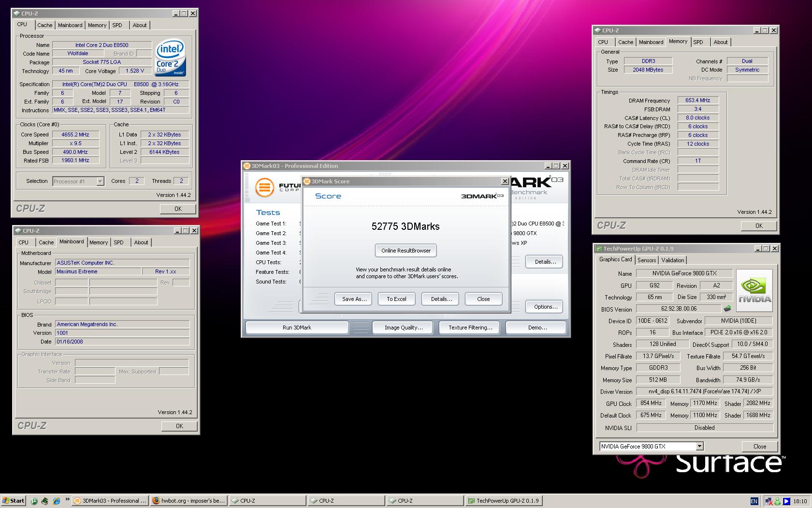Open About tab in the Mainboard CPU-Z window
The image size is (812, 508).
tap(141, 242)
